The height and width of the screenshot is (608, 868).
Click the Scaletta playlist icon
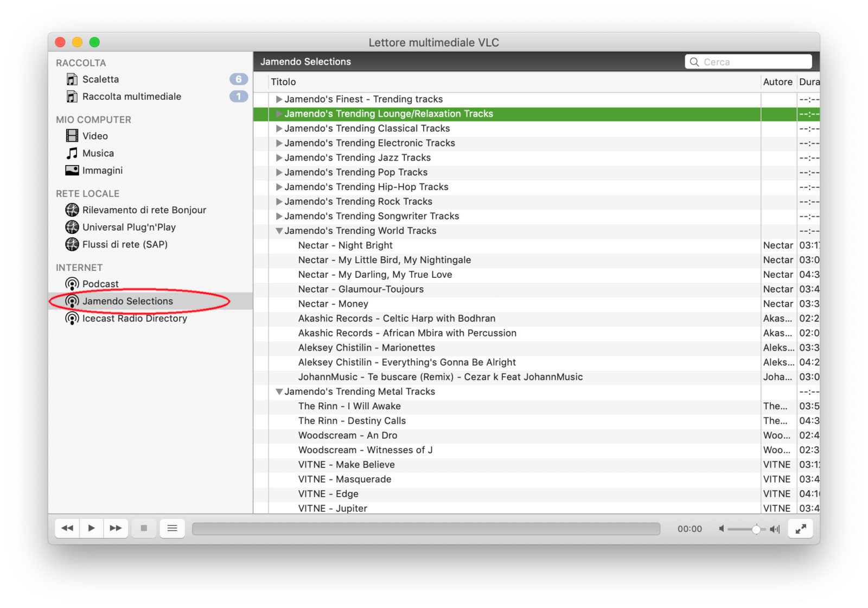click(72, 79)
